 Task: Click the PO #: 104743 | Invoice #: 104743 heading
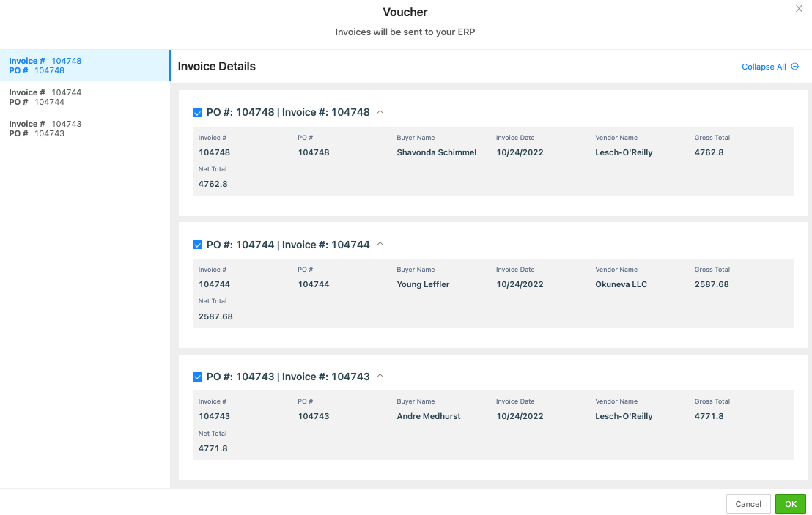288,377
